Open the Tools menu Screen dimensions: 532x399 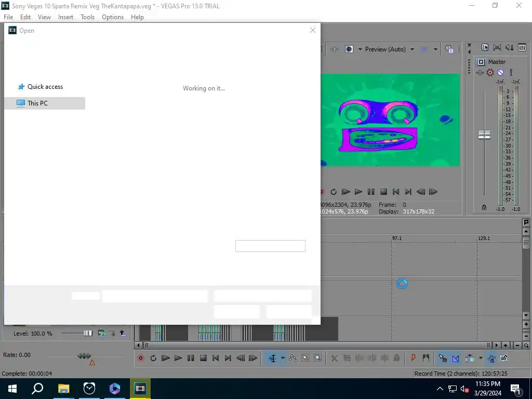click(87, 17)
